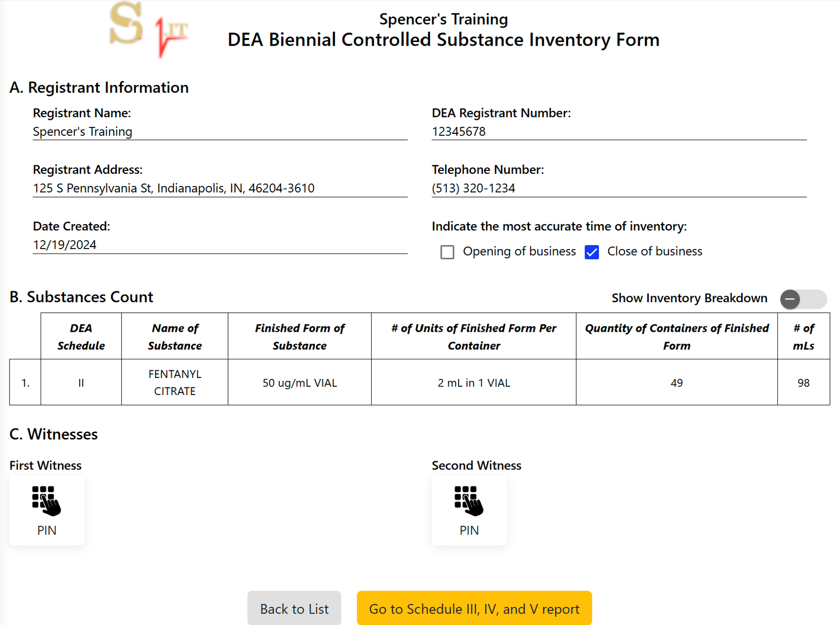
Task: Go to Schedule III, IV, and V report
Action: [x=474, y=608]
